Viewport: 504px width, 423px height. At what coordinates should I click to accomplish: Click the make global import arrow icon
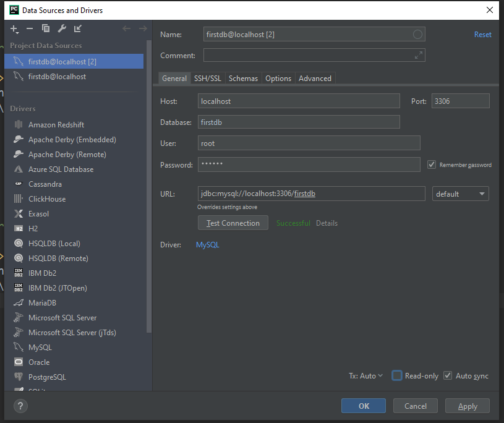(78, 28)
